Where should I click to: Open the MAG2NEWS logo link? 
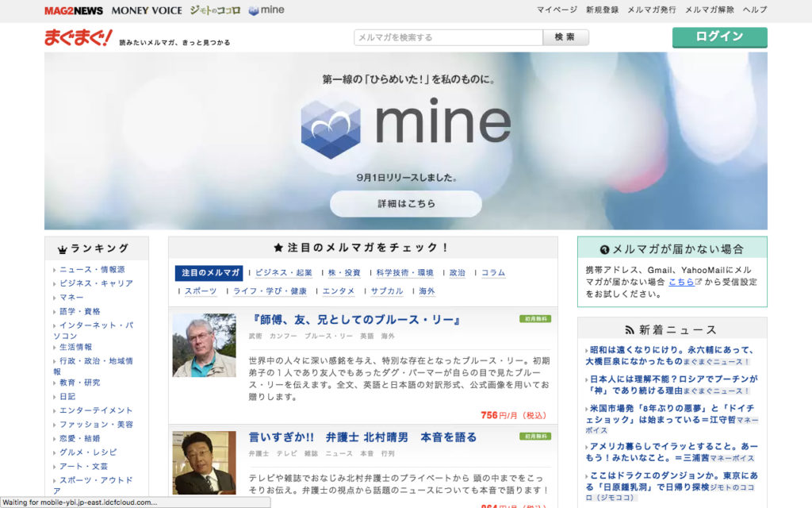tap(74, 10)
